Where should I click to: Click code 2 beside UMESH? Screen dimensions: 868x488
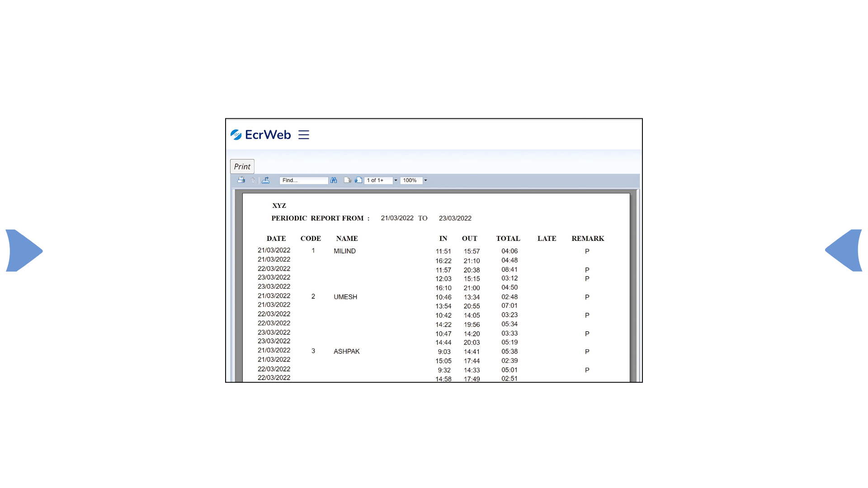coord(313,296)
